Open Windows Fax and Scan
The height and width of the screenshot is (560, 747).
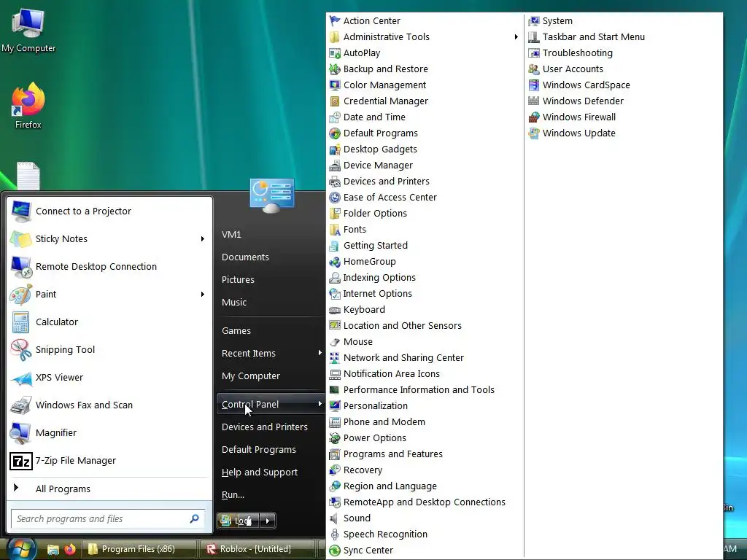[x=109, y=405]
